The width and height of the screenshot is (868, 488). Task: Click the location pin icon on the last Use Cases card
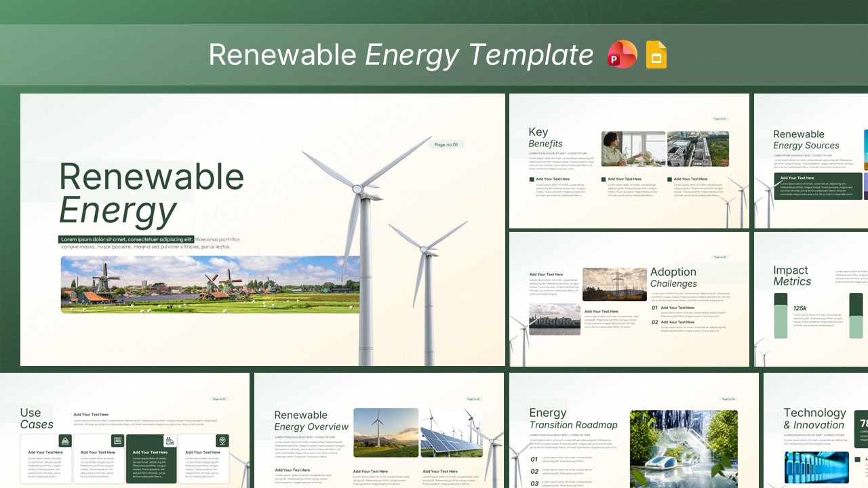222,441
